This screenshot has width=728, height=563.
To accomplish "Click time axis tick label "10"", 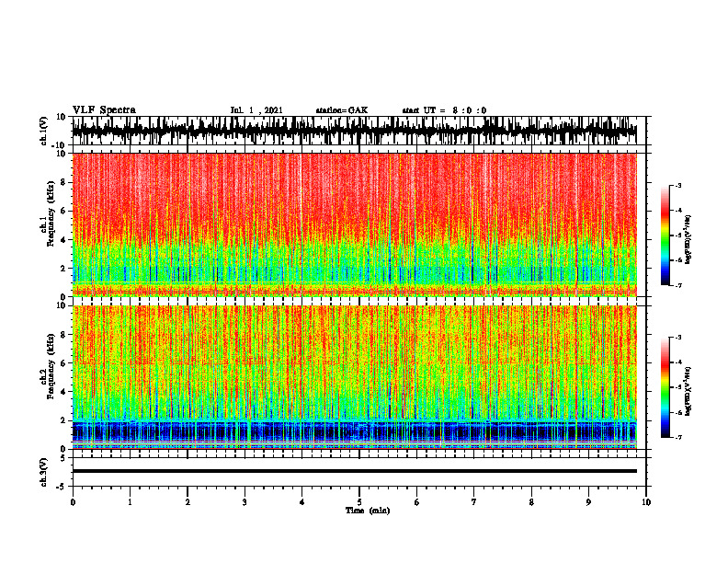I will point(646,502).
